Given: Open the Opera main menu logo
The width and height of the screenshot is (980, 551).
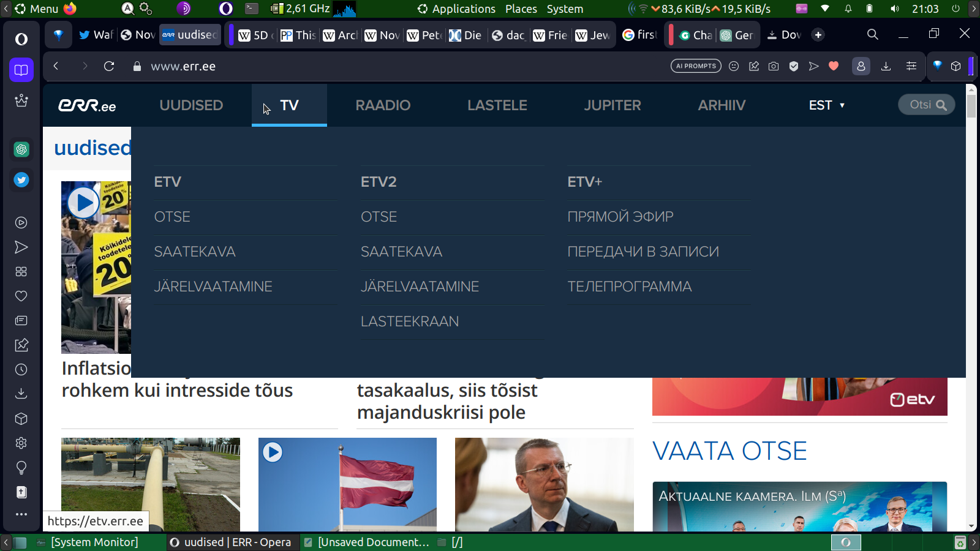Looking at the screenshot, I should [x=21, y=39].
